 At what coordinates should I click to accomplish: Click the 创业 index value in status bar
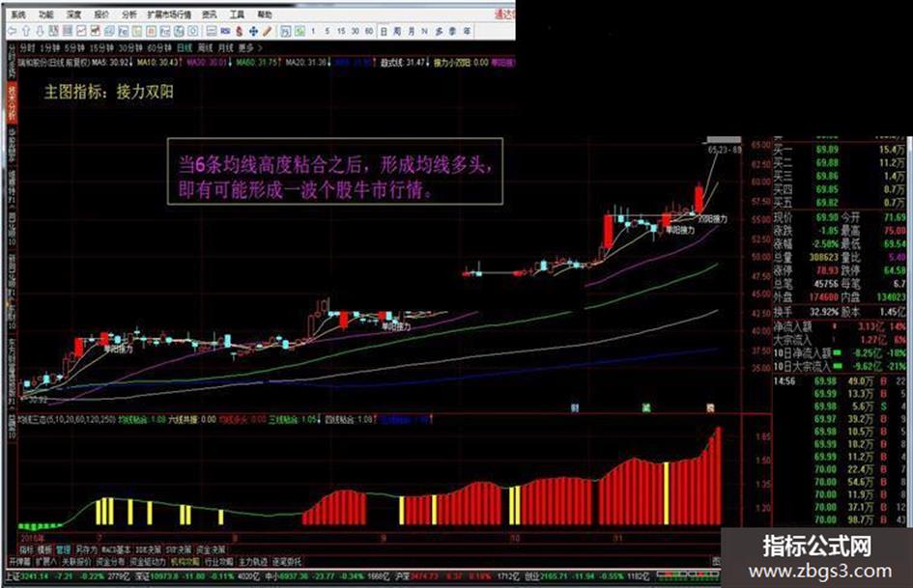pyautogui.click(x=556, y=576)
